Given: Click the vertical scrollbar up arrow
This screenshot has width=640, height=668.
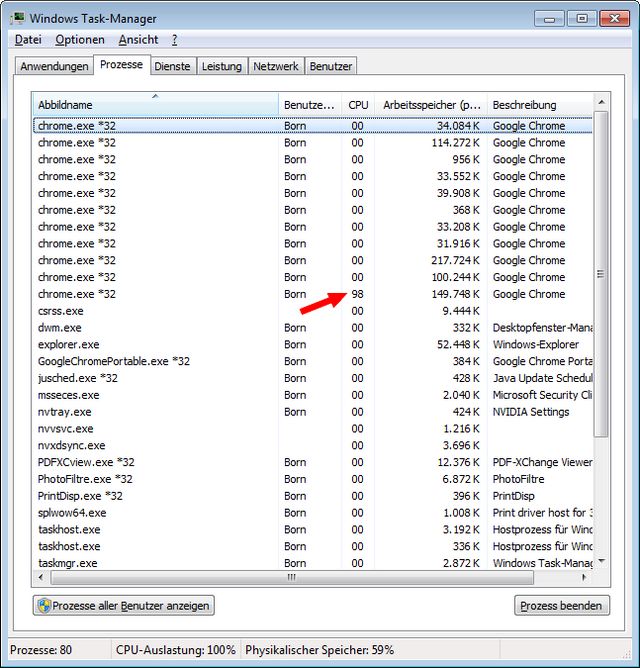Looking at the screenshot, I should tap(601, 102).
